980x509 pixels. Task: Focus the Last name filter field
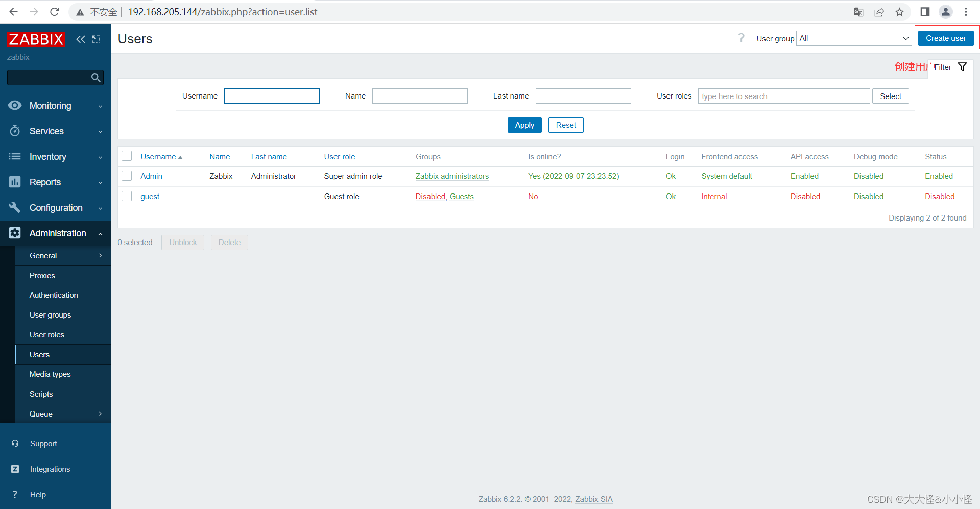click(583, 96)
